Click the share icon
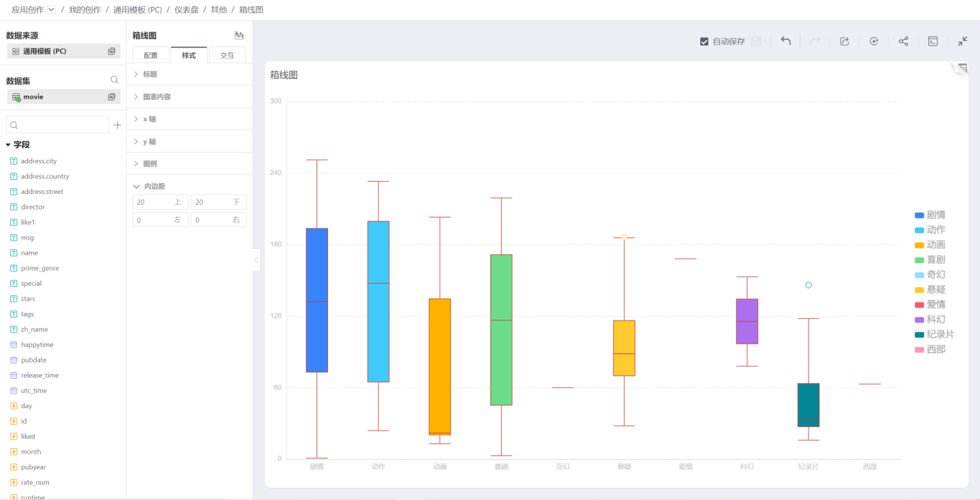 [x=903, y=41]
